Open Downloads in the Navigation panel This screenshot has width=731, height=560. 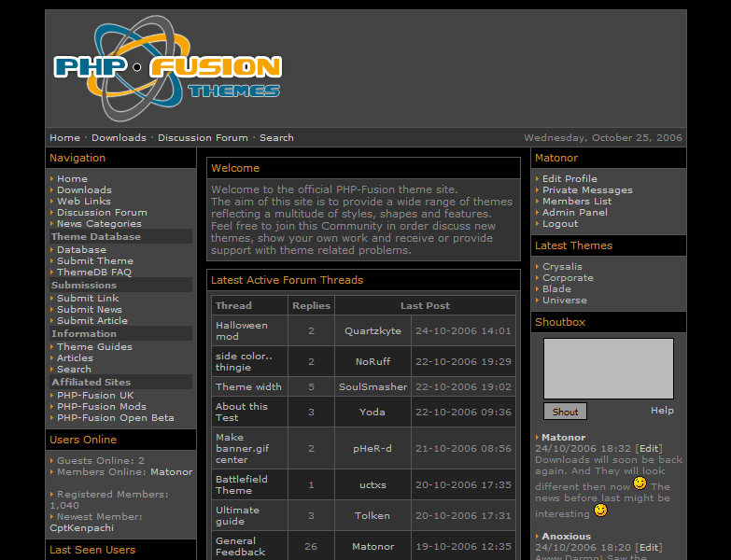coord(84,190)
